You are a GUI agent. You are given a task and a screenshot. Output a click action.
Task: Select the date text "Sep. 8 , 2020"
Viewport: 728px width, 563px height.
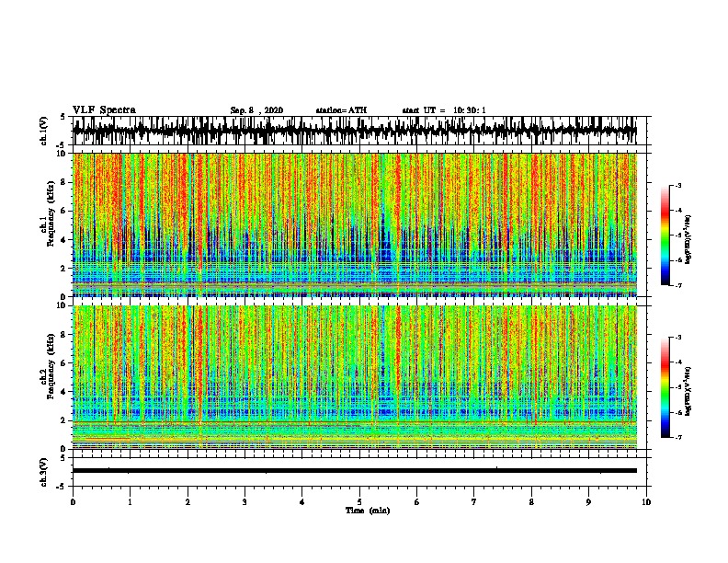[256, 110]
